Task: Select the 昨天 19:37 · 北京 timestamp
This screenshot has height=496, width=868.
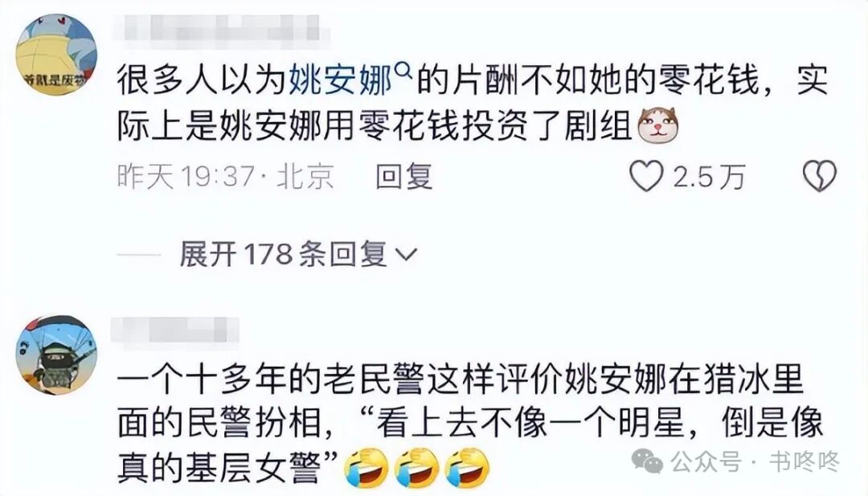Action: tap(225, 177)
